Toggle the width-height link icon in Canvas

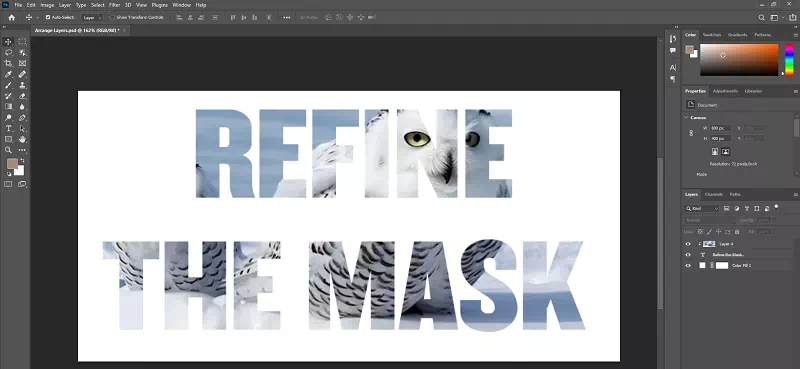tap(691, 133)
